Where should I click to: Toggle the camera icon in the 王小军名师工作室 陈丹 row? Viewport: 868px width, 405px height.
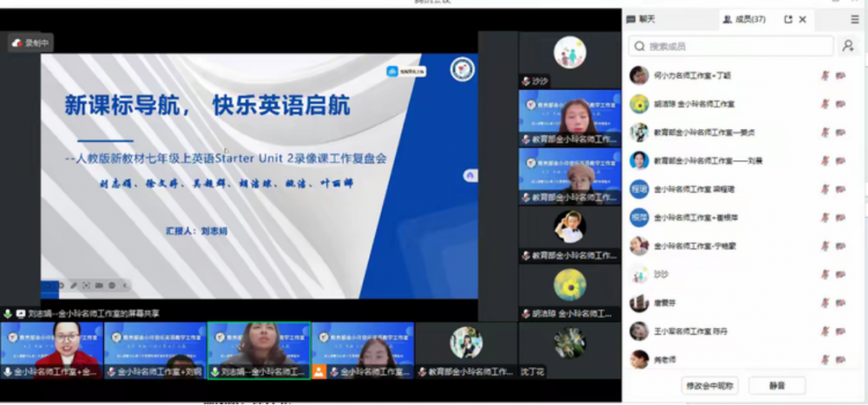pos(840,331)
